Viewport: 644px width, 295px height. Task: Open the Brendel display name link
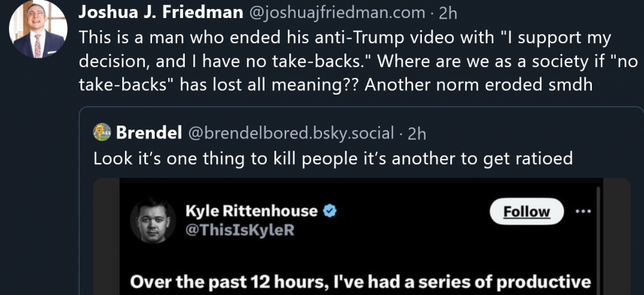point(149,133)
